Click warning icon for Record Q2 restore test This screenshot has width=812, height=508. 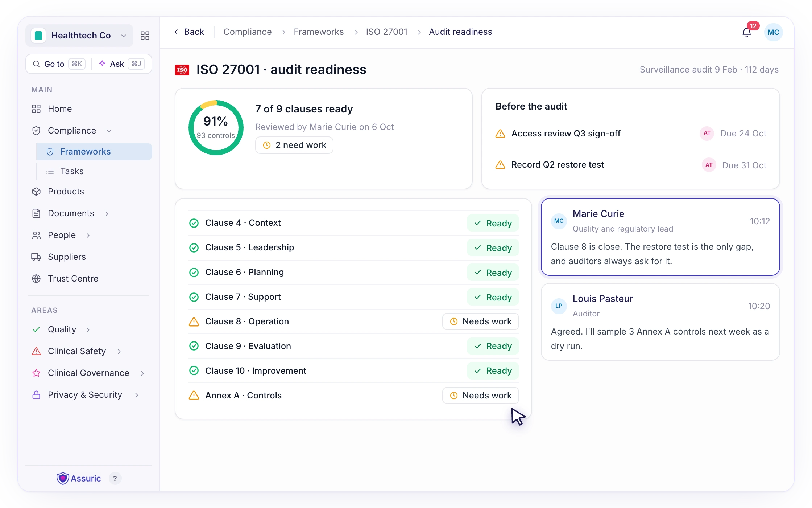[500, 165]
